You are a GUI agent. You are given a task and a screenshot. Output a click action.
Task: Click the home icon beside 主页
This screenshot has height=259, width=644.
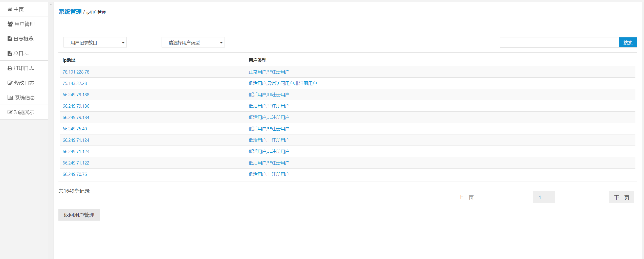[x=10, y=9]
